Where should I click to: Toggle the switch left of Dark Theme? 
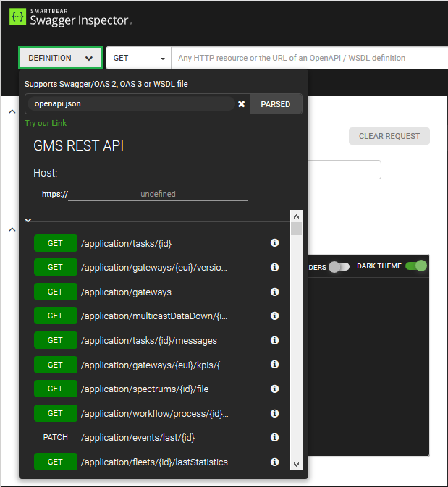[x=338, y=267]
